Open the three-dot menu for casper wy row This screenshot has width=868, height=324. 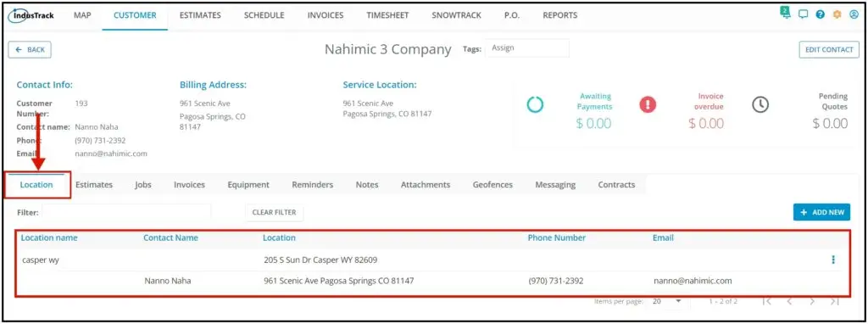coord(833,260)
